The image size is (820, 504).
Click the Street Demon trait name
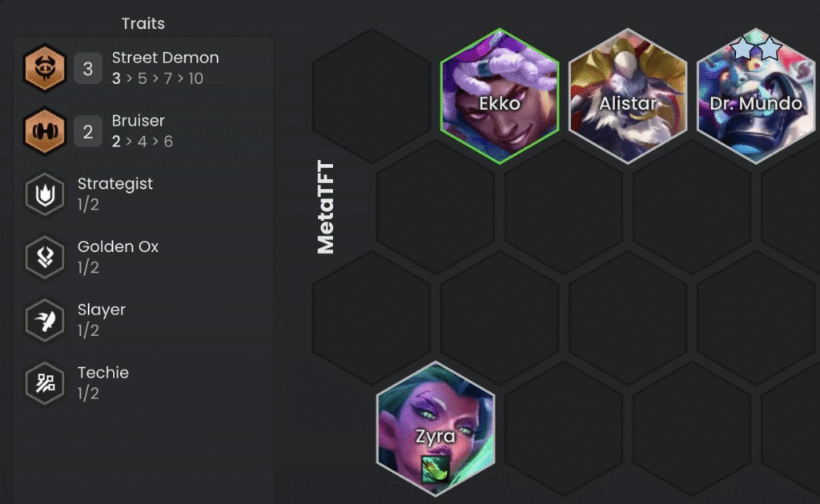point(165,58)
